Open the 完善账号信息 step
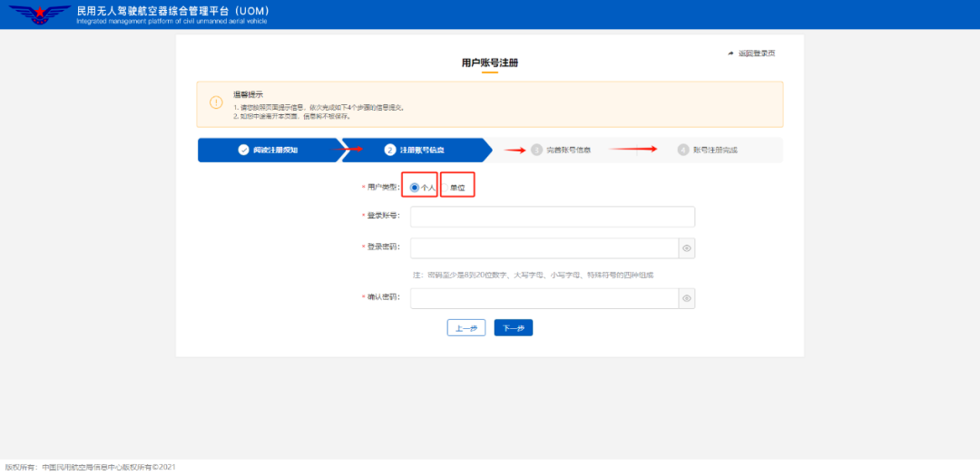This screenshot has height=475, width=980. click(x=569, y=150)
